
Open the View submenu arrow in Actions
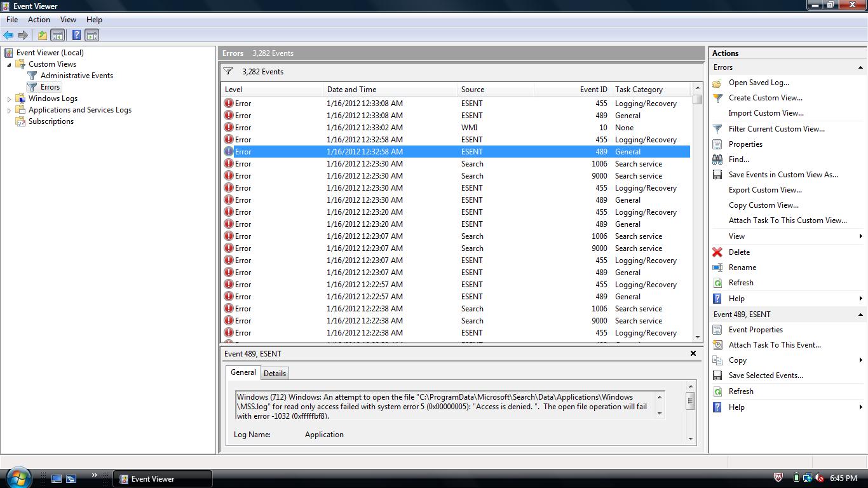(860, 236)
